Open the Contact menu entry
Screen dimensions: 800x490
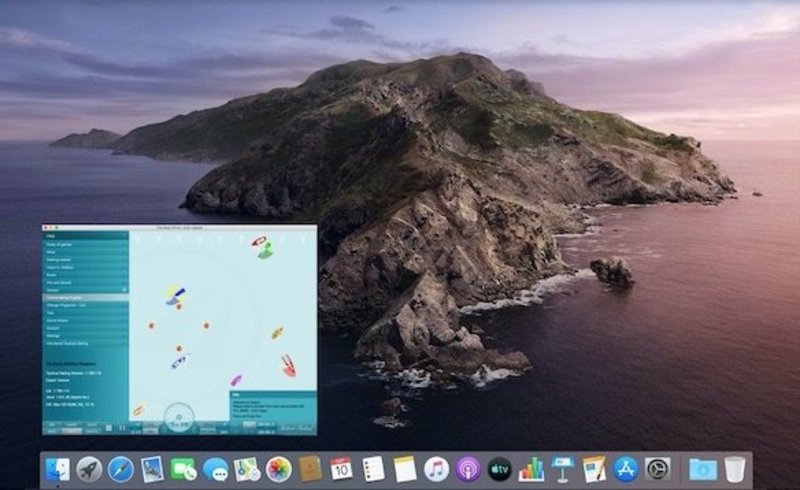coord(85,328)
